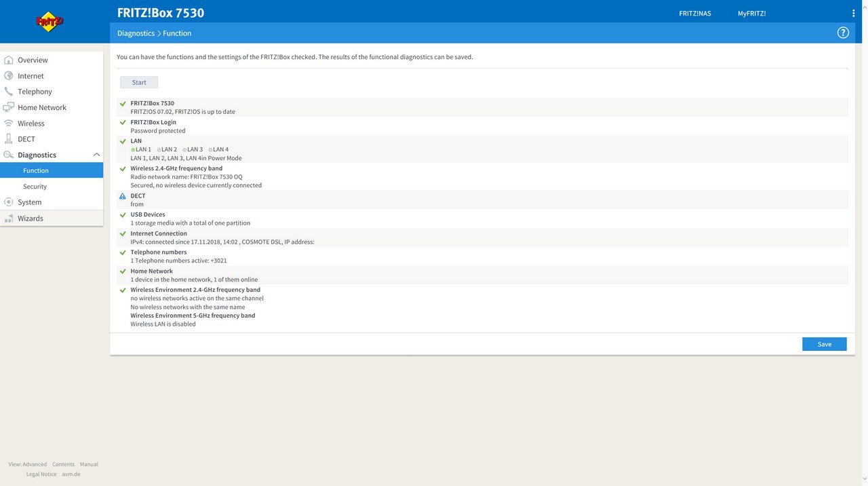Open the Wizards menu item
The image size is (868, 486).
52,218
